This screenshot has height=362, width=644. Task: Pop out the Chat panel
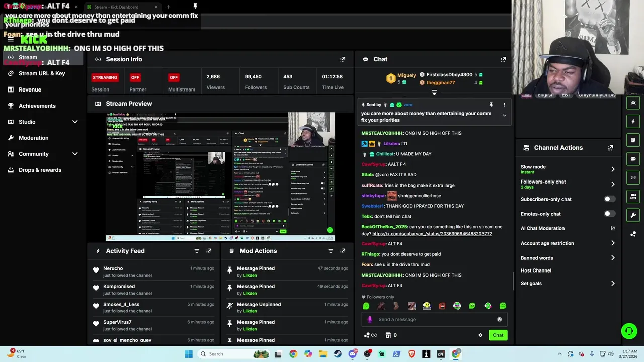503,59
